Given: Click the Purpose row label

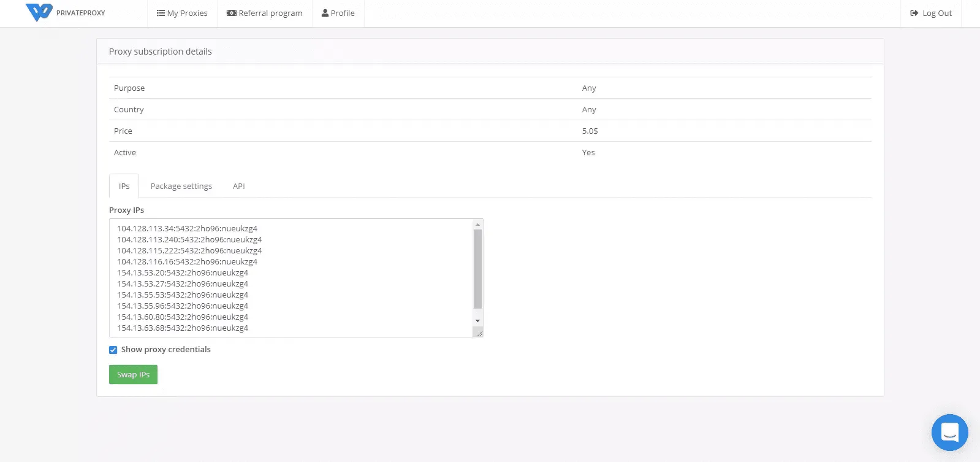Looking at the screenshot, I should click(129, 88).
